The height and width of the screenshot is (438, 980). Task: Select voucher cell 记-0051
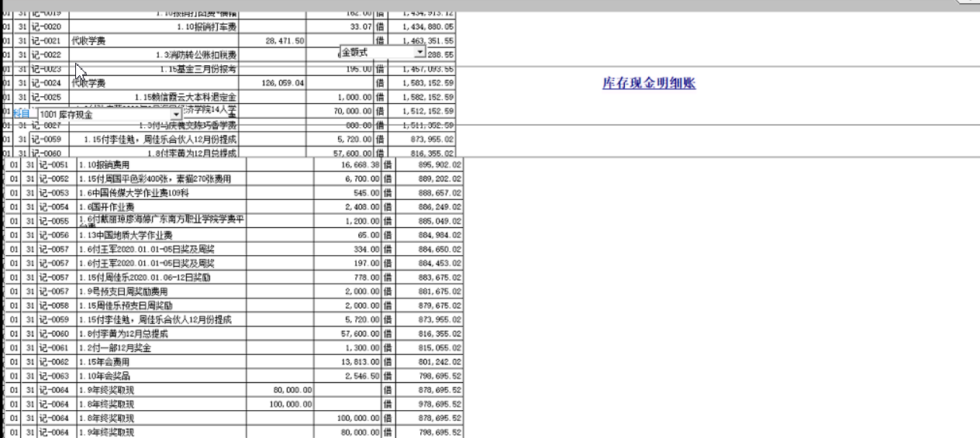[x=56, y=165]
